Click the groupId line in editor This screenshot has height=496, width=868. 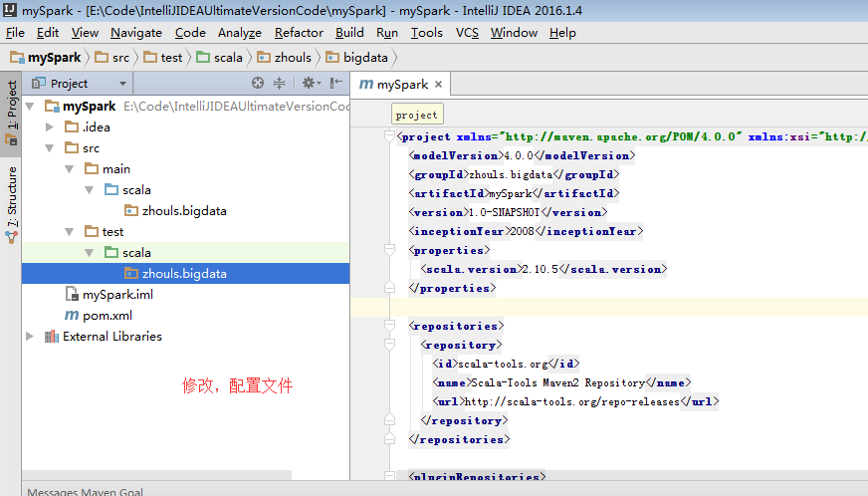514,174
